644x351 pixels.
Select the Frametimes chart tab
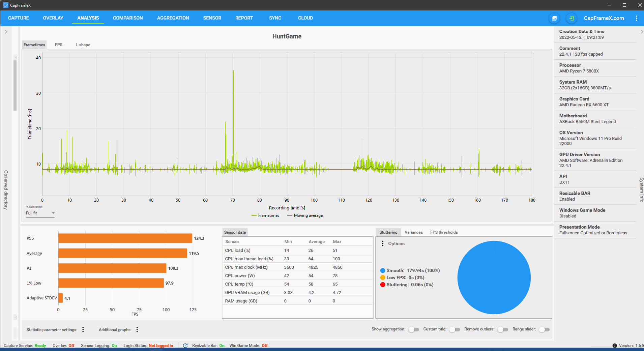pos(34,45)
